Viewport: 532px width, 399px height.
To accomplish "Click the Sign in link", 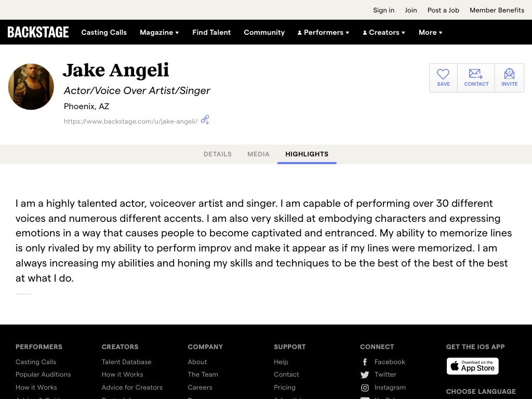I will 383,10.
